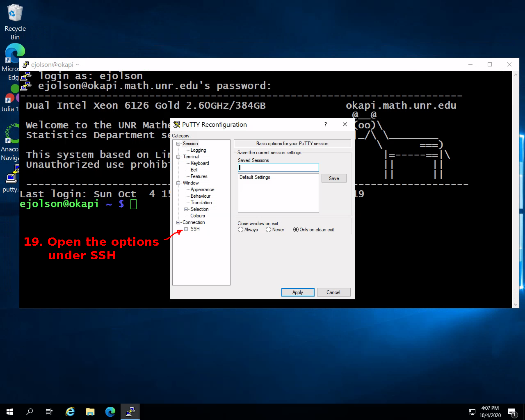Select the Bell category

194,170
